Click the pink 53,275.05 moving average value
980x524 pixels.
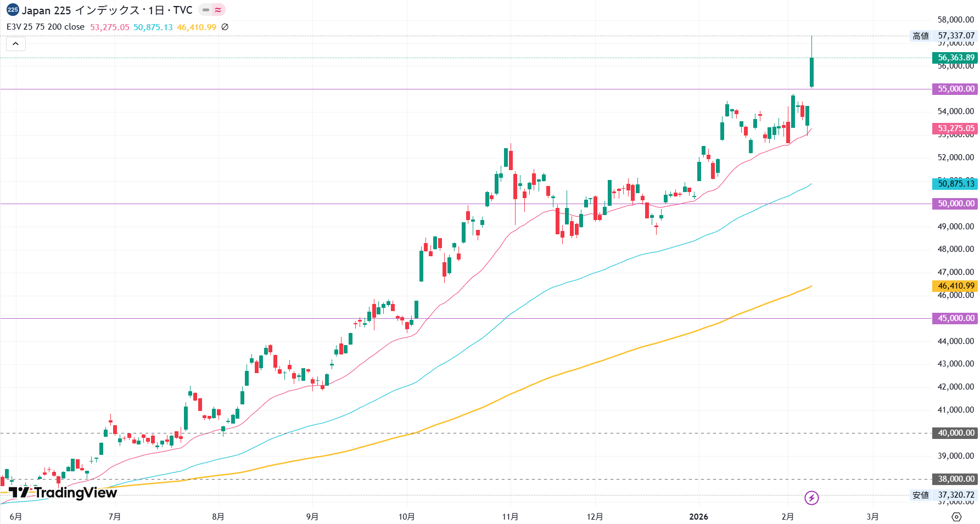click(110, 27)
